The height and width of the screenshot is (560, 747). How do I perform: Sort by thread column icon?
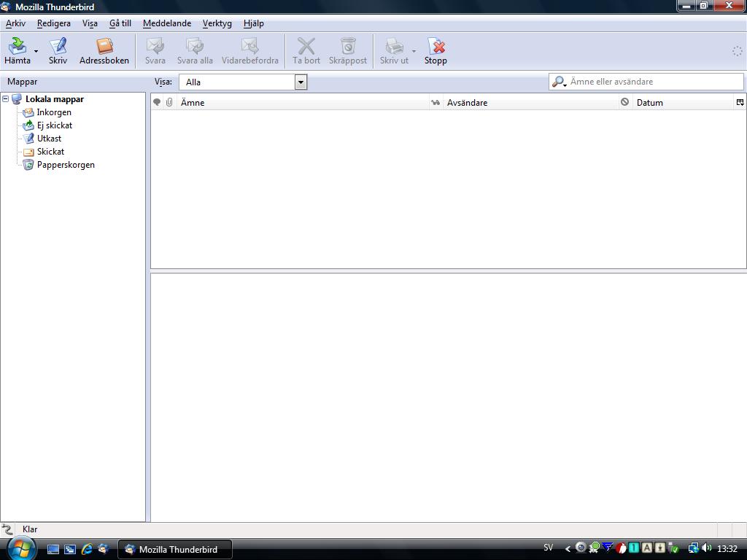[157, 102]
